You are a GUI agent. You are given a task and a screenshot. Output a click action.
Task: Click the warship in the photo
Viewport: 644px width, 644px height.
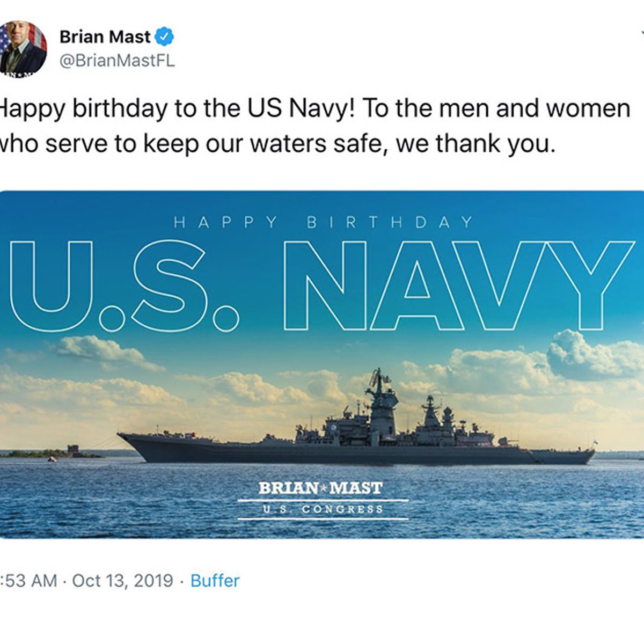(x=354, y=440)
